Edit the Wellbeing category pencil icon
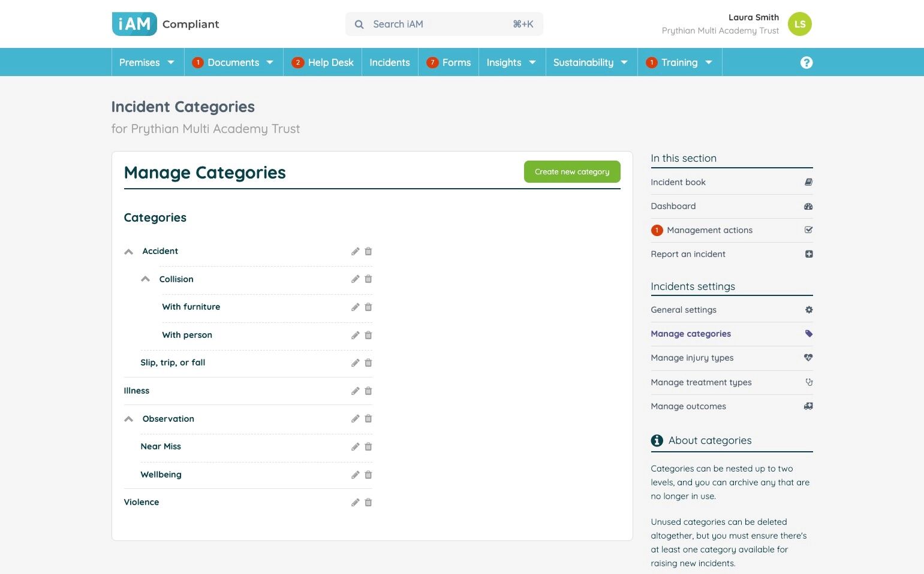 click(356, 475)
